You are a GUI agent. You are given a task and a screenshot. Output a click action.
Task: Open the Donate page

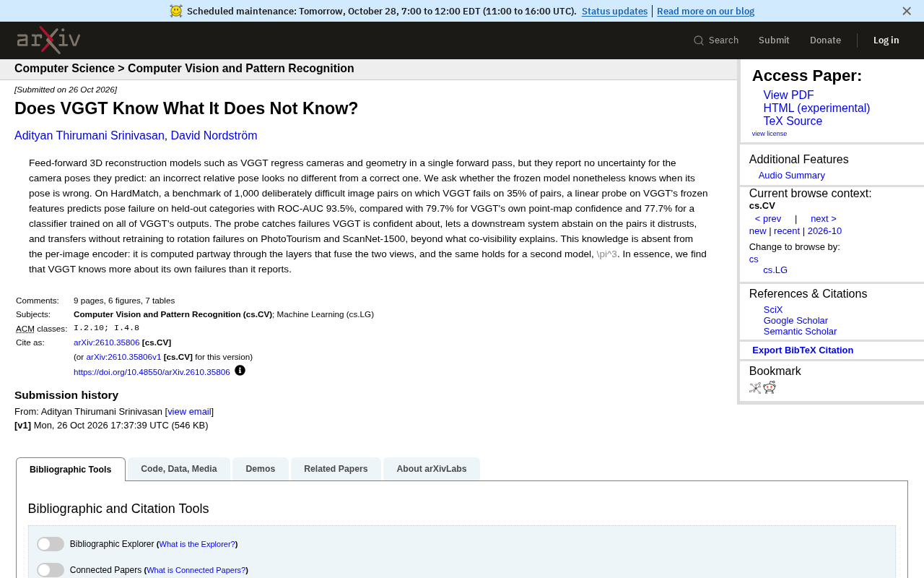point(825,40)
